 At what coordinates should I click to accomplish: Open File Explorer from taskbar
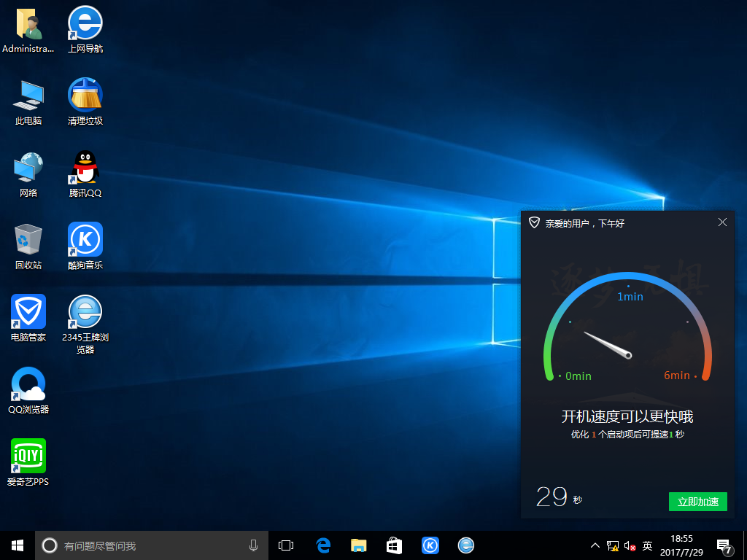point(359,545)
